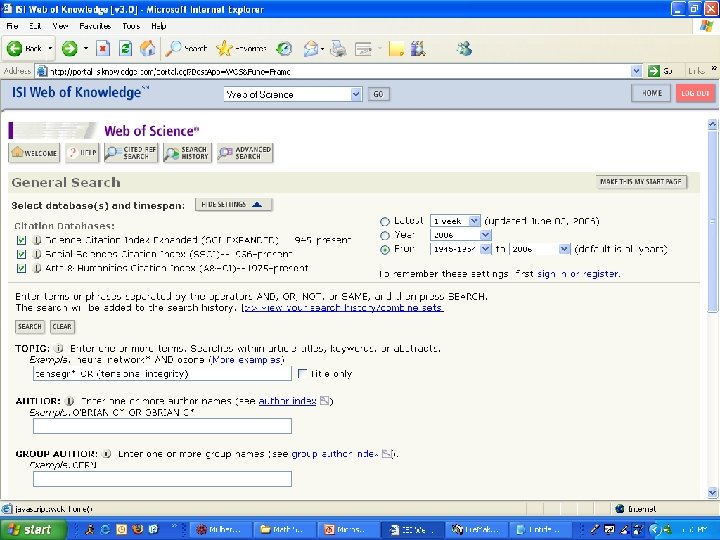Toggle Social Sciences Citation Index checkbox

pos(21,254)
